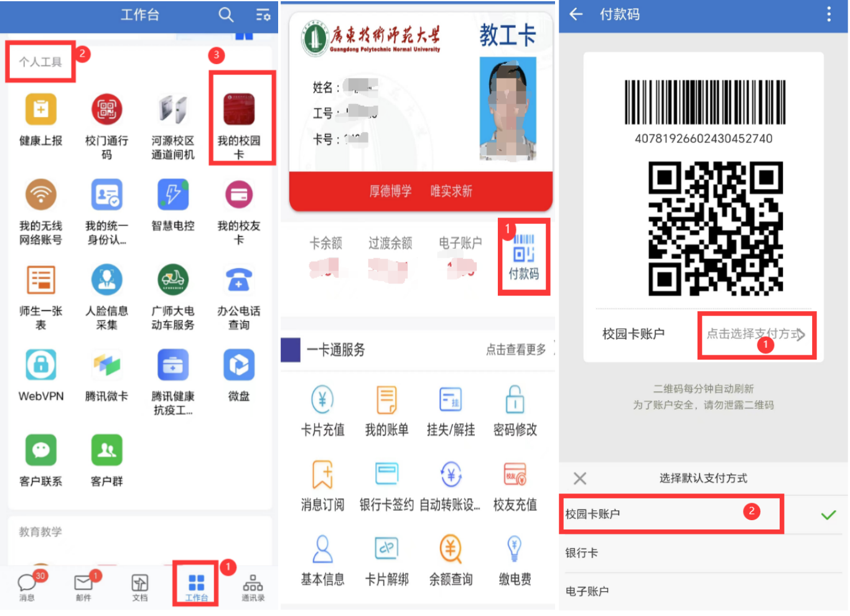The width and height of the screenshot is (850, 616).
Task: Launch the WebVPN icon
Action: click(x=41, y=365)
